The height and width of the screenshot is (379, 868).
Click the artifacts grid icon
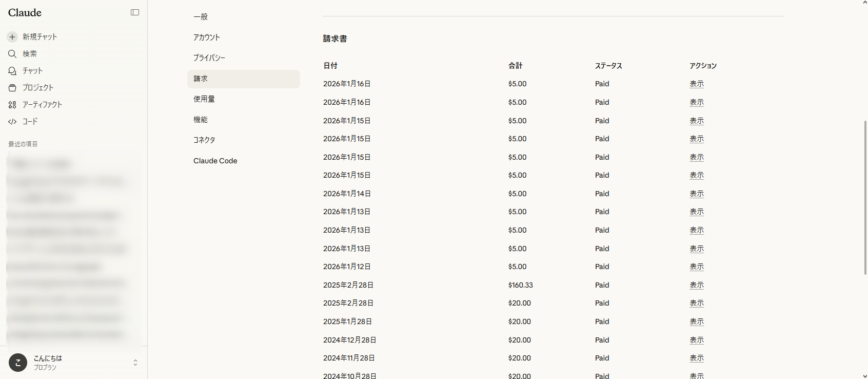[x=12, y=105]
